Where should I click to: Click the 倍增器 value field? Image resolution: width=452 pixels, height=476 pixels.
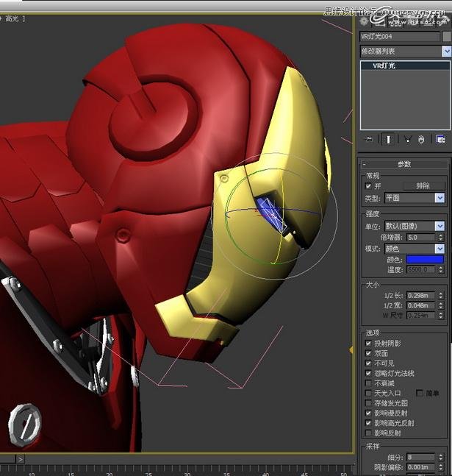point(421,237)
